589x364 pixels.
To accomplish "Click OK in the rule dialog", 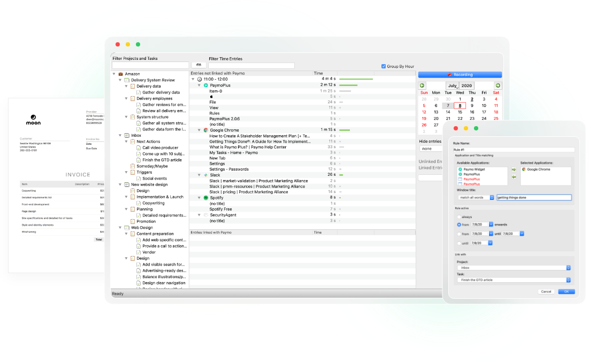I will [x=567, y=292].
